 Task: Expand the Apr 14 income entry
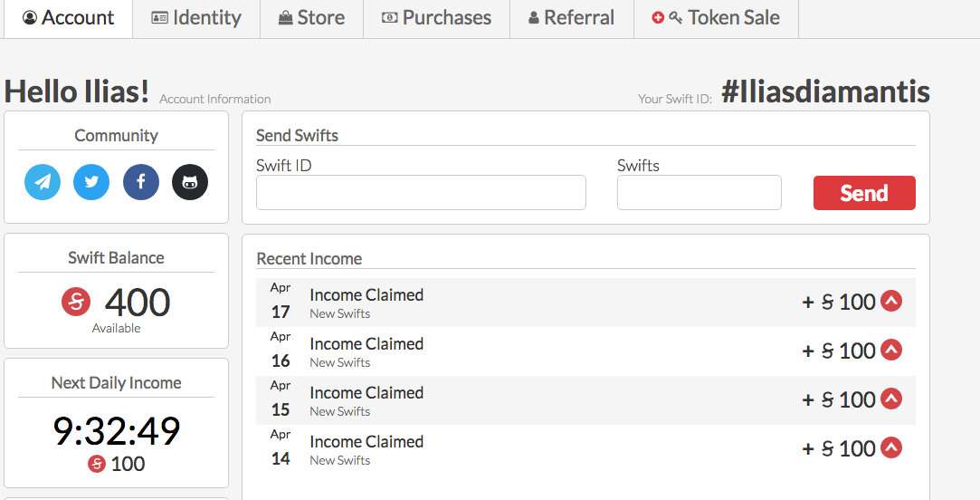(x=891, y=448)
